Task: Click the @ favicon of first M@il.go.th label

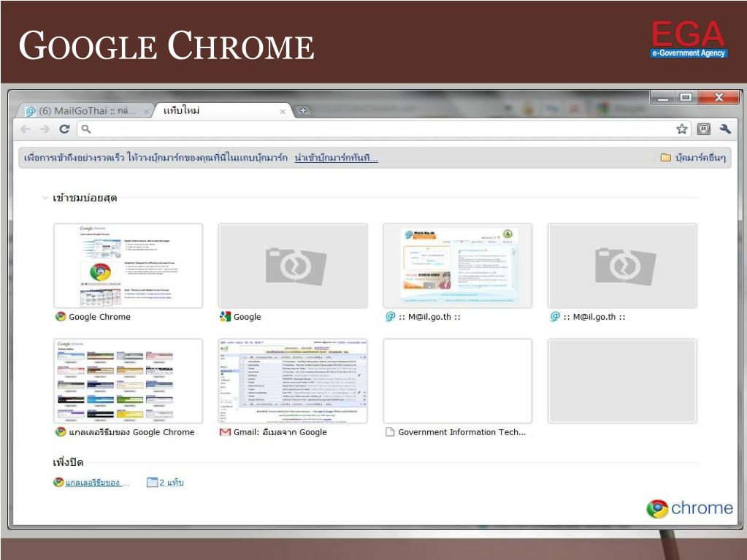Action: (390, 316)
